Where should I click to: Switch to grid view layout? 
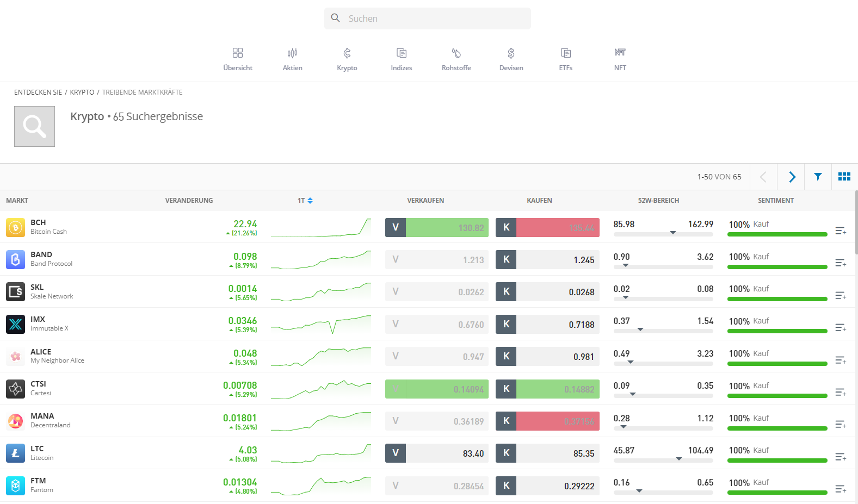[844, 177]
